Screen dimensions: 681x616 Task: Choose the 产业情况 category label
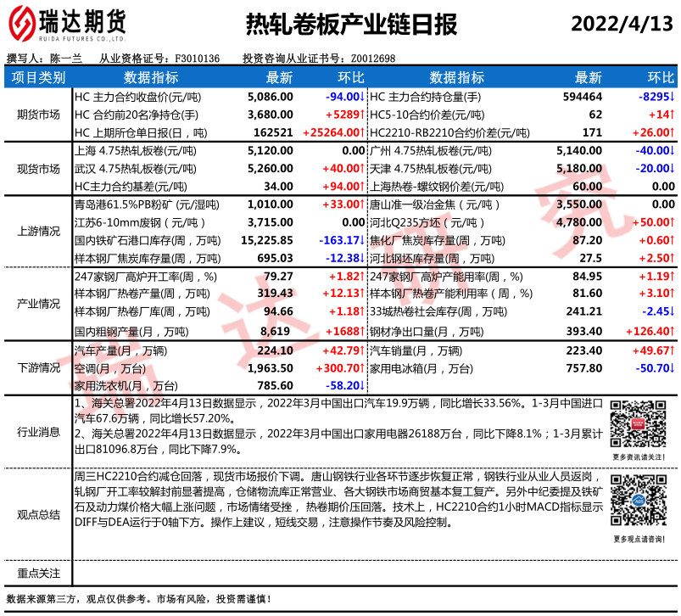pyautogui.click(x=38, y=303)
